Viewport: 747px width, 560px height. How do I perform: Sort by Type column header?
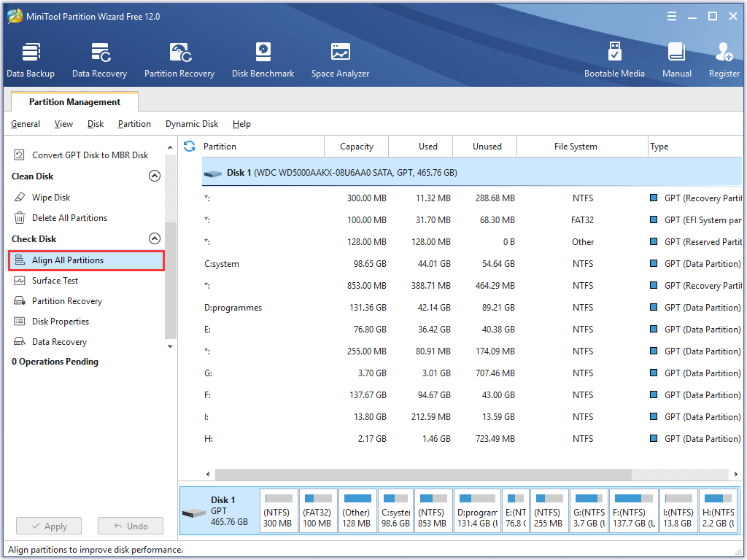695,146
